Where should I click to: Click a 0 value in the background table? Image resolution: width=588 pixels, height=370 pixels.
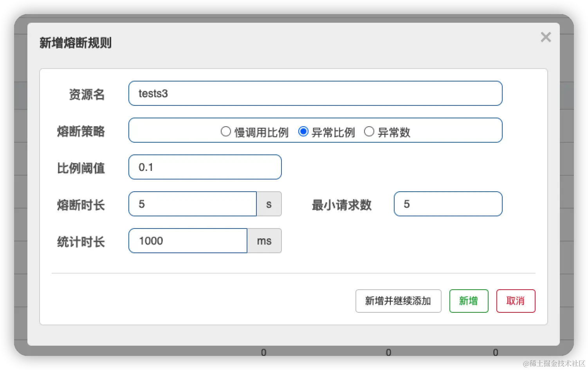(263, 352)
